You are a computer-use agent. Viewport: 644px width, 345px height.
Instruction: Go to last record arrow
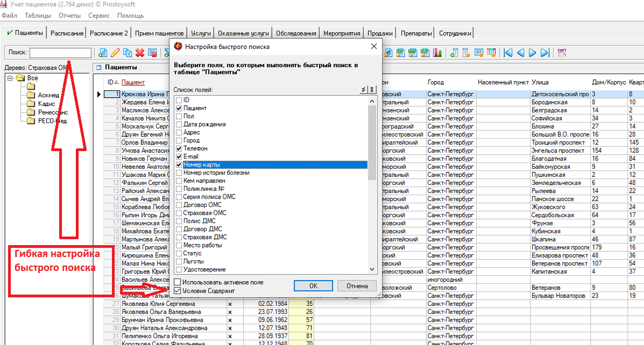pos(545,53)
